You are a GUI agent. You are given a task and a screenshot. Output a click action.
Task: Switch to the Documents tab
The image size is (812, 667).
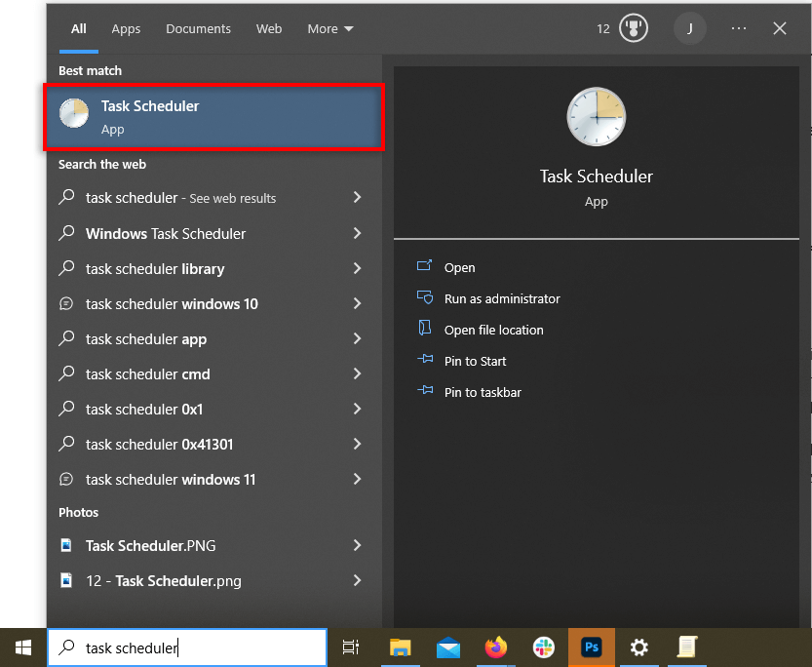[198, 29]
